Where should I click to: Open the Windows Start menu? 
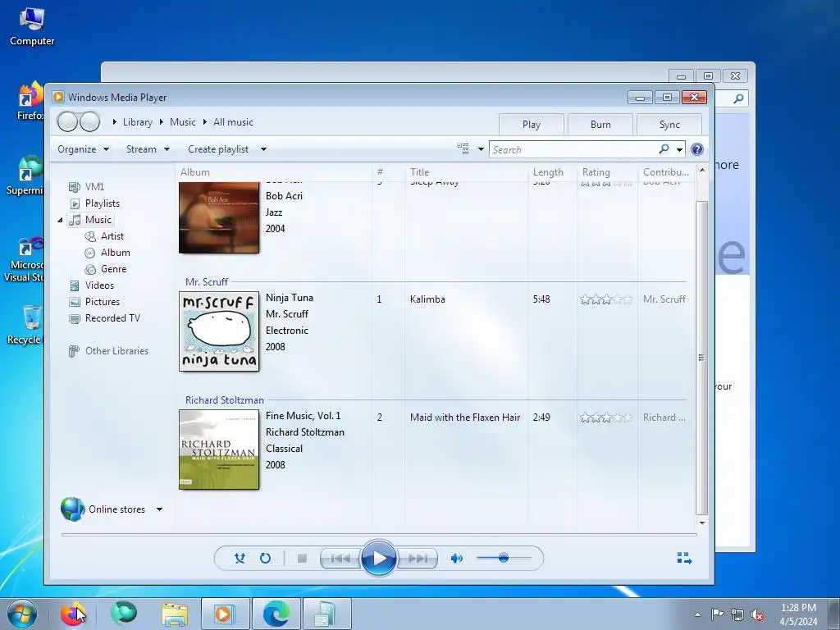tap(21, 614)
